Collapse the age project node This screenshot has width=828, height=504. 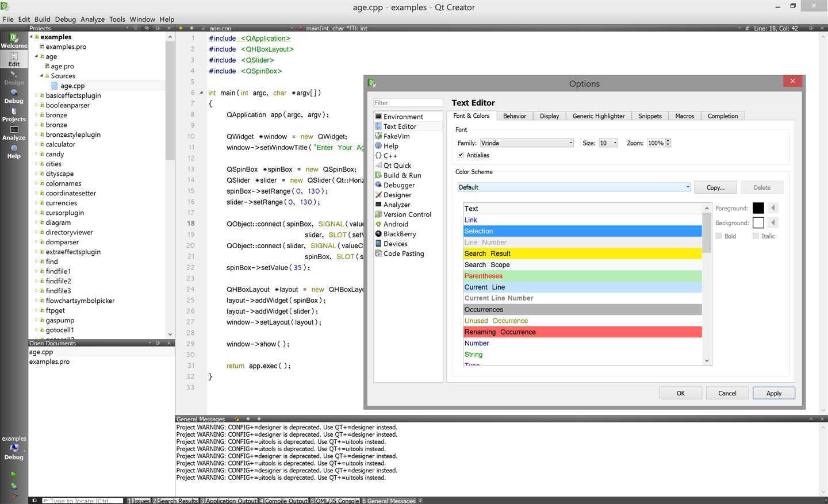(37, 56)
